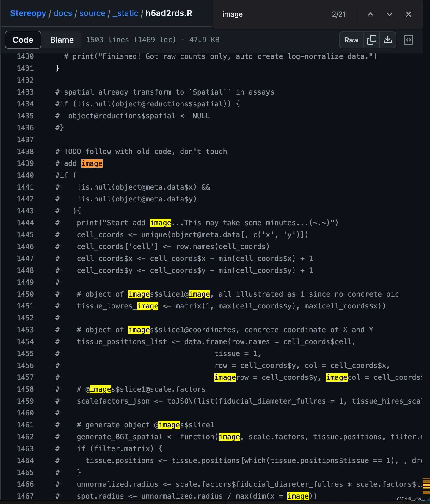Click 'unnormalized.radius' on line 1466
Image resolution: width=430 pixels, height=504 pixels.
(117, 484)
